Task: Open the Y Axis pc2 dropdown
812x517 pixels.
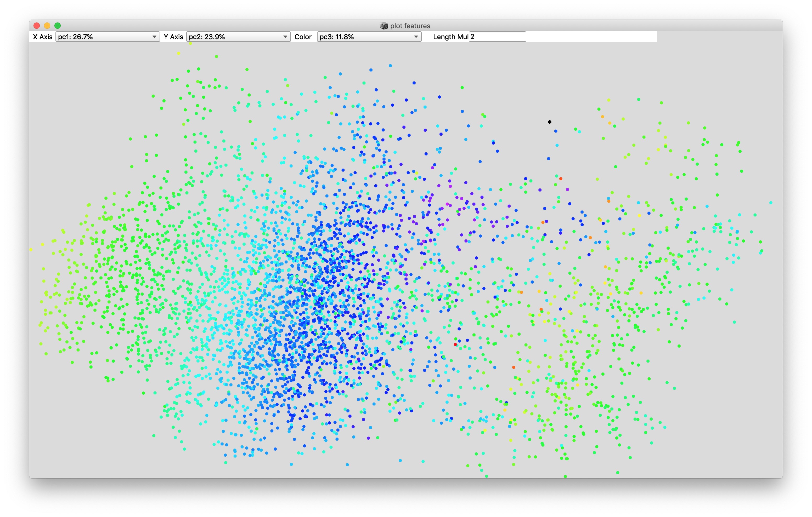Action: click(x=238, y=37)
